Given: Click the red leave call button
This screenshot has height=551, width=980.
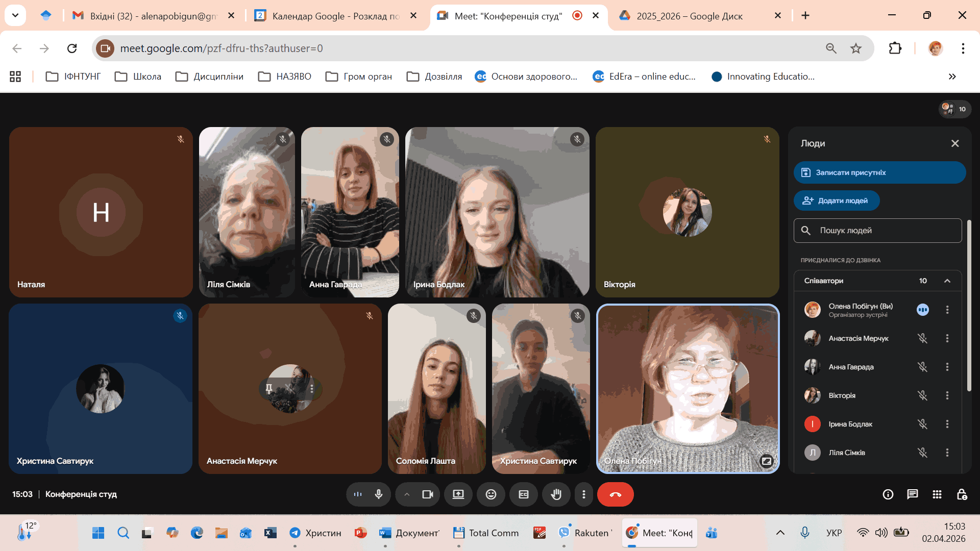Looking at the screenshot, I should point(615,494).
